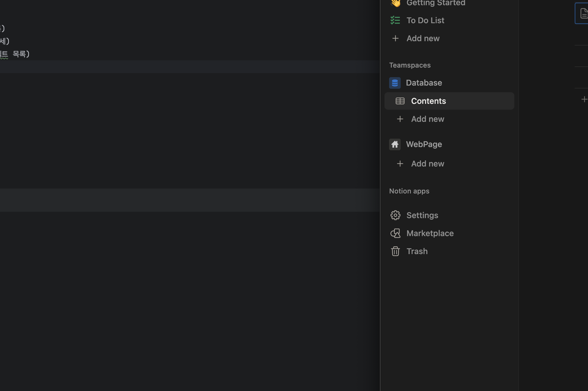Click the Contents table icon
The height and width of the screenshot is (391, 588).
400,101
